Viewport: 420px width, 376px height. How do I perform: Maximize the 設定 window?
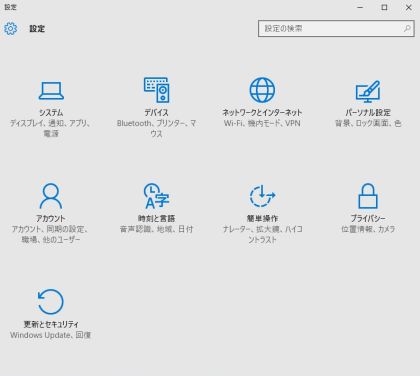(384, 7)
